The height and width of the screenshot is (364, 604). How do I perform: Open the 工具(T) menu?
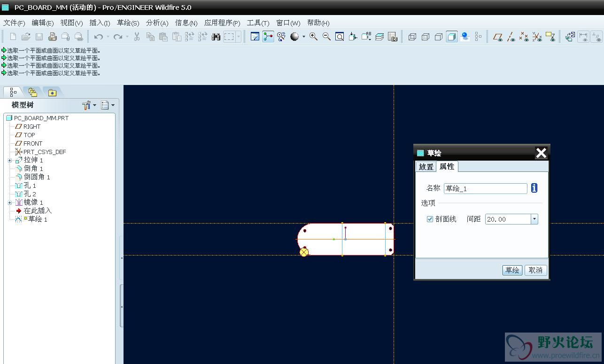click(258, 23)
